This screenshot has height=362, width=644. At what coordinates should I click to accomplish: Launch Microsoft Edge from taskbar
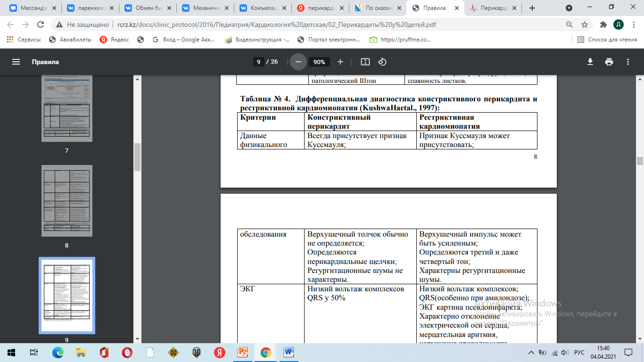(x=58, y=352)
